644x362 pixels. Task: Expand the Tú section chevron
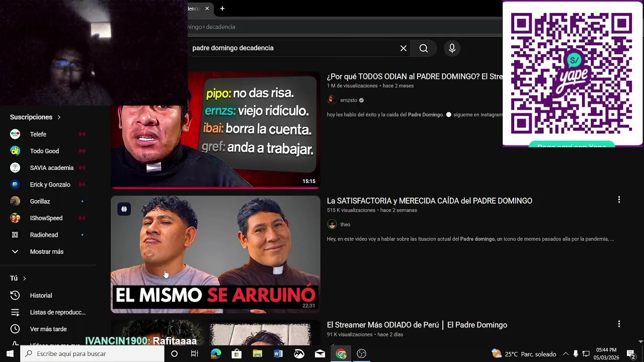24,278
